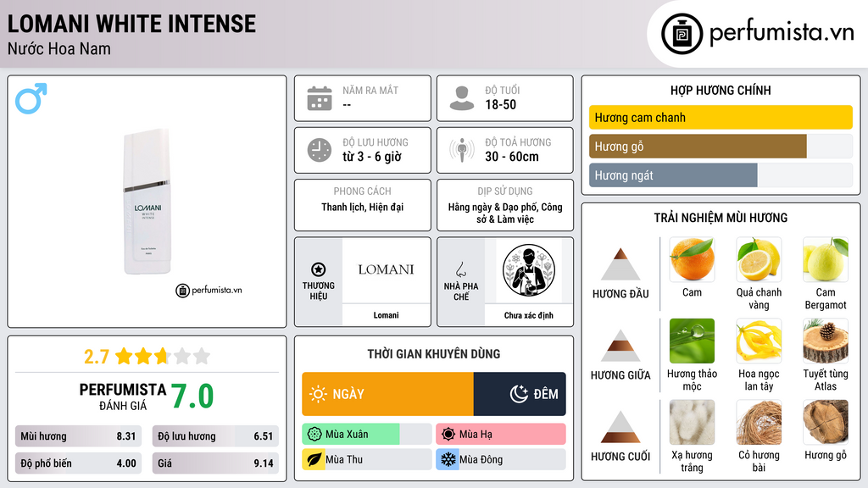Click the Hương cam chanh yellow accord bar
Image resolution: width=868 pixels, height=488 pixels.
[721, 117]
